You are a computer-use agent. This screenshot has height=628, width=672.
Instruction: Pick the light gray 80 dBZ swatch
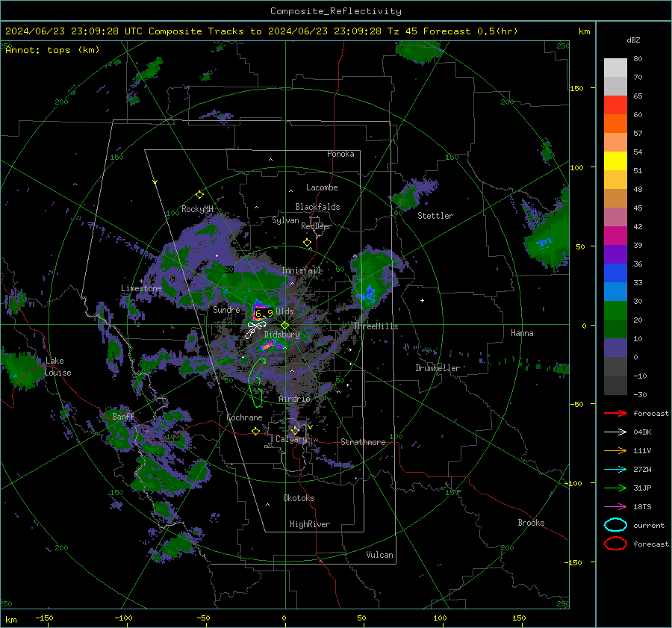[615, 68]
